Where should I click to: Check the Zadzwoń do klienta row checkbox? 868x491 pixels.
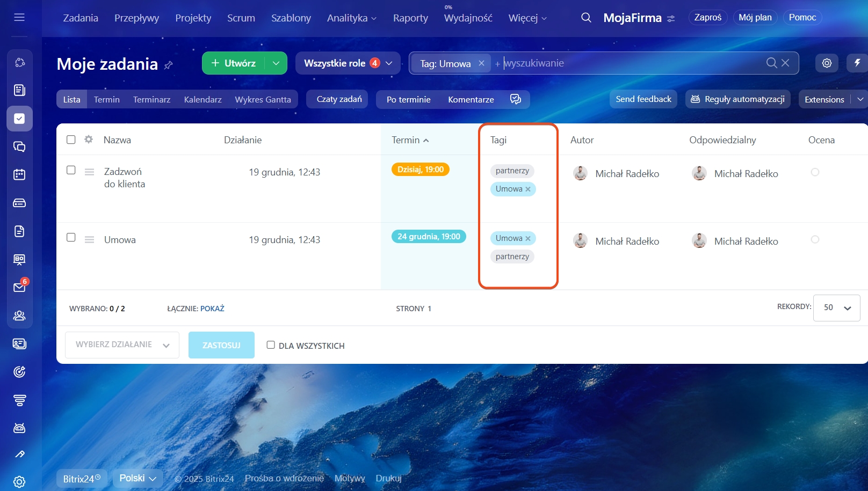(x=71, y=170)
